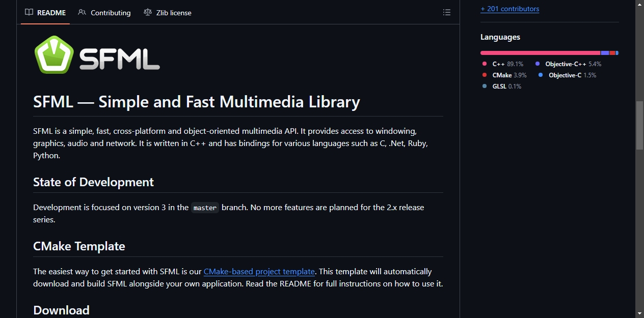Click the Languages sidebar heading
The height and width of the screenshot is (318, 644).
click(x=500, y=37)
